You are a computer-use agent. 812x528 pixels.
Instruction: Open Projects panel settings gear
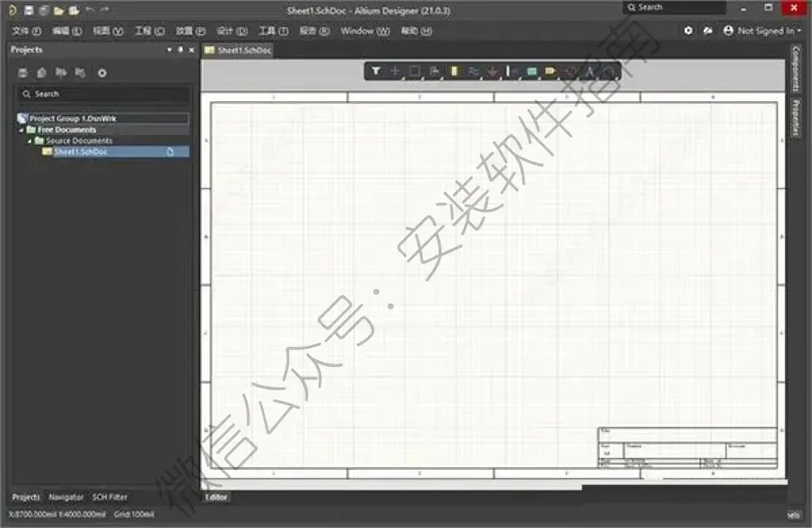(102, 73)
